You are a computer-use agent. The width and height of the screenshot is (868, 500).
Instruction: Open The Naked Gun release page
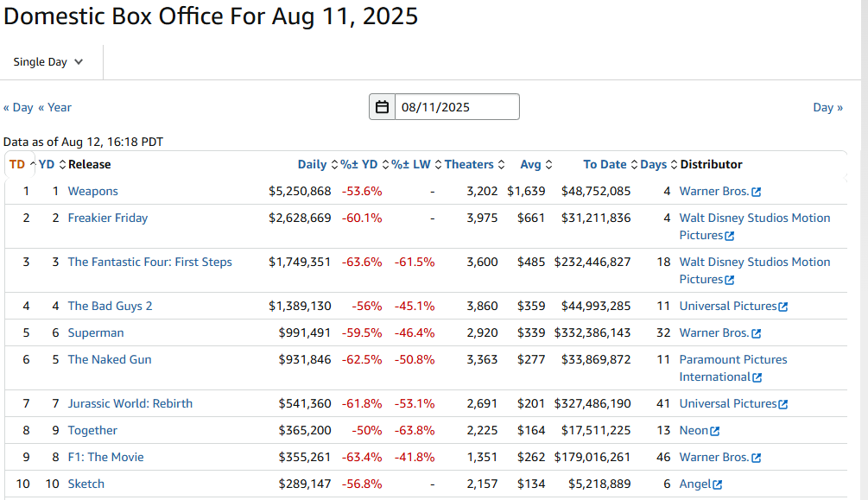[x=110, y=359]
